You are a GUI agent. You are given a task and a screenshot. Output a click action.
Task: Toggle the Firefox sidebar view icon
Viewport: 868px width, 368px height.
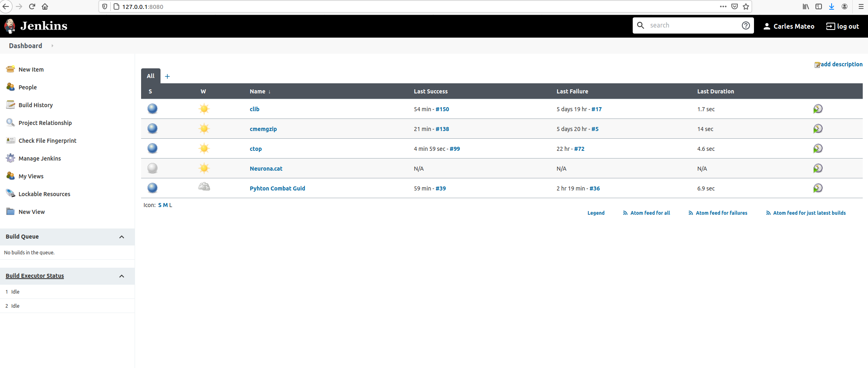819,6
